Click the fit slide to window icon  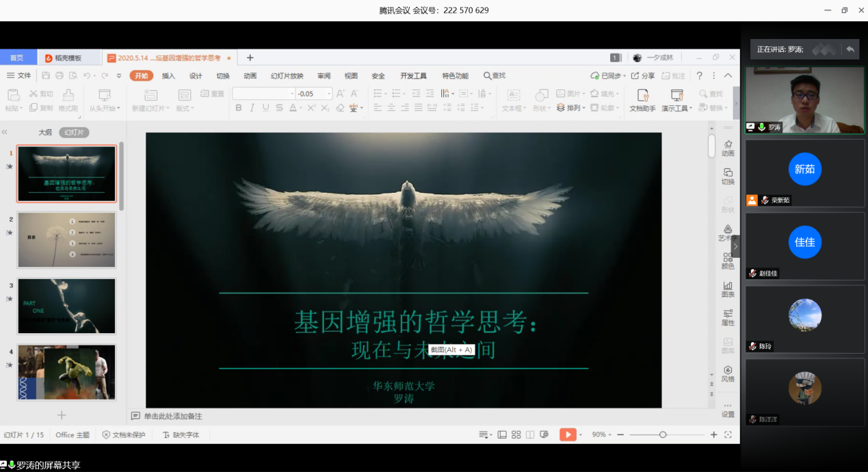728,434
